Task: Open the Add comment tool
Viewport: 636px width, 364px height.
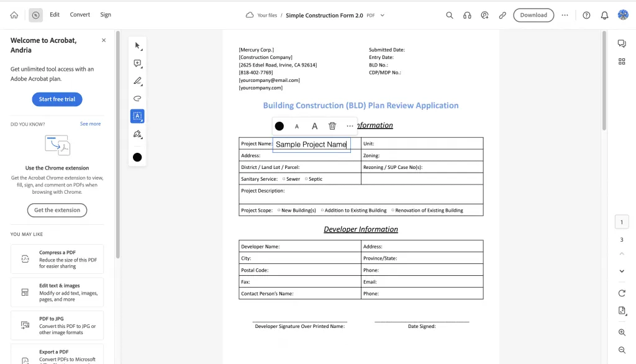Action: coord(137,63)
